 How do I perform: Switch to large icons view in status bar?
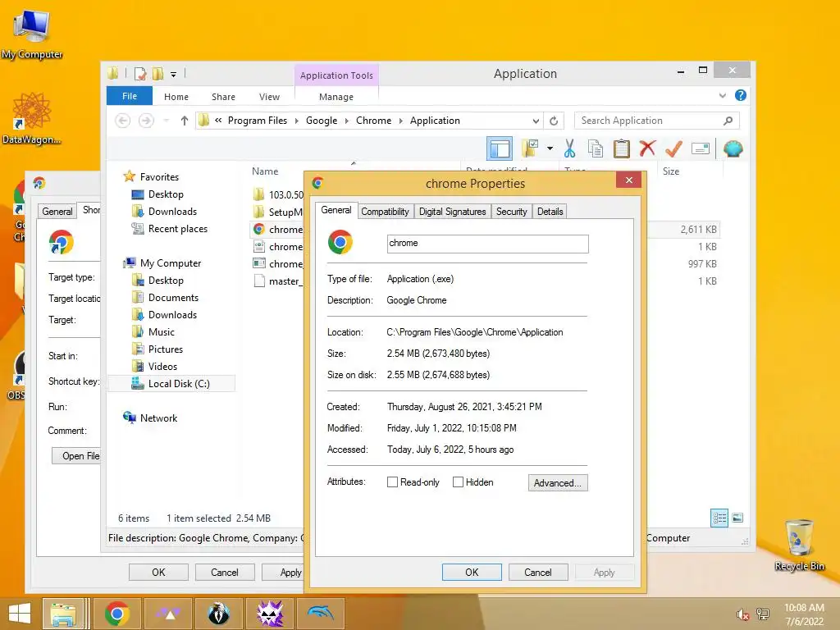pyautogui.click(x=737, y=518)
